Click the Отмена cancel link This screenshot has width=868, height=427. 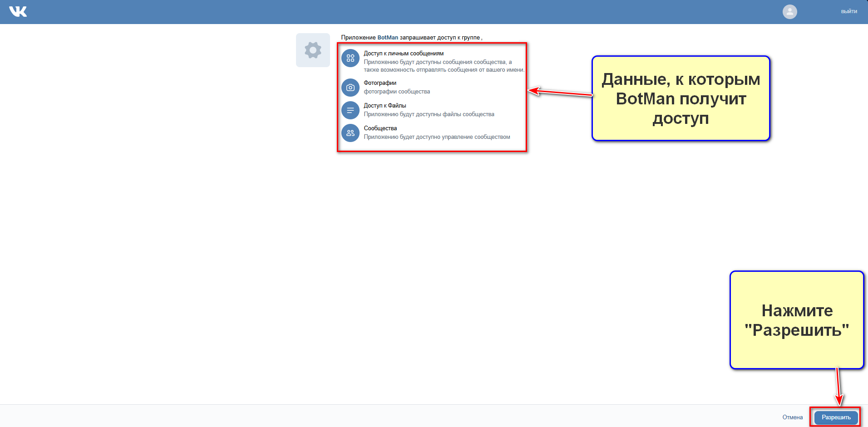[793, 417]
